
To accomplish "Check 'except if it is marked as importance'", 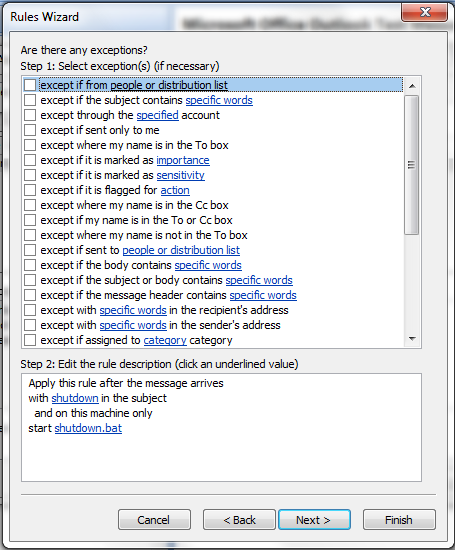I will pyautogui.click(x=30, y=160).
